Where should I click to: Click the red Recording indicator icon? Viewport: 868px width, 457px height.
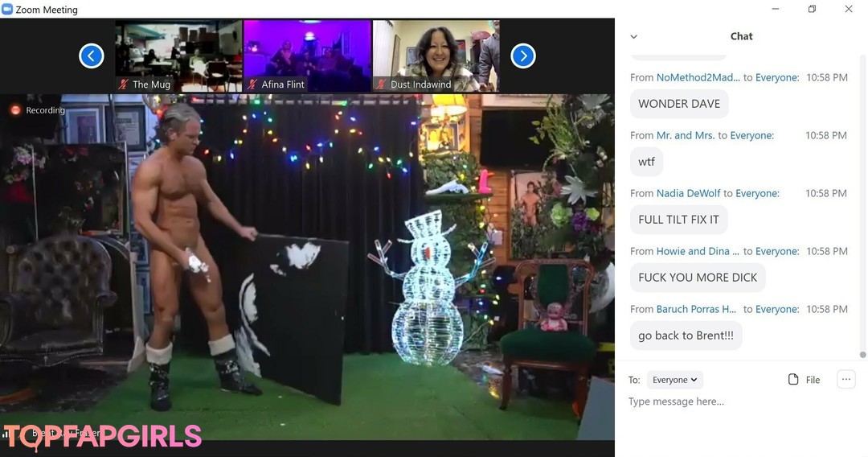tap(15, 110)
